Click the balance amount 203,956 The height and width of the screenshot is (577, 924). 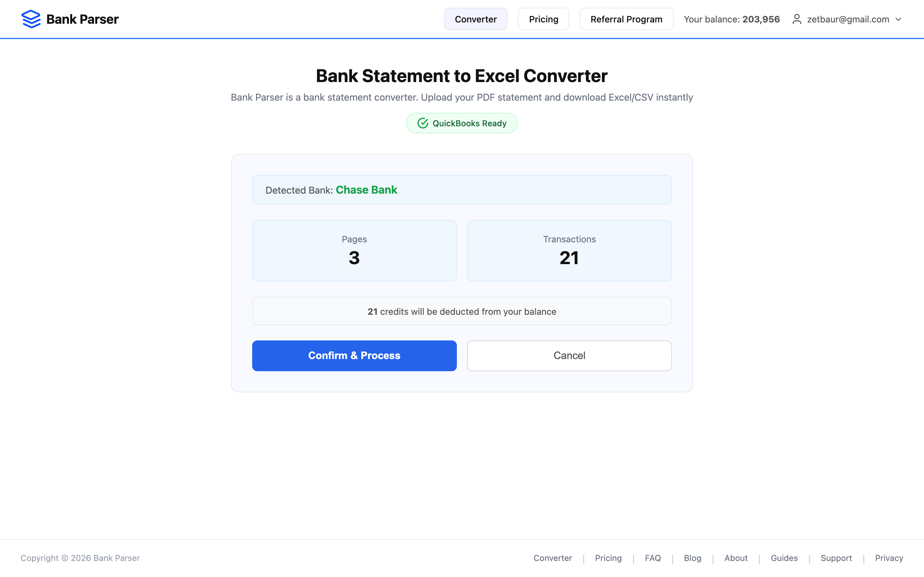tap(761, 20)
